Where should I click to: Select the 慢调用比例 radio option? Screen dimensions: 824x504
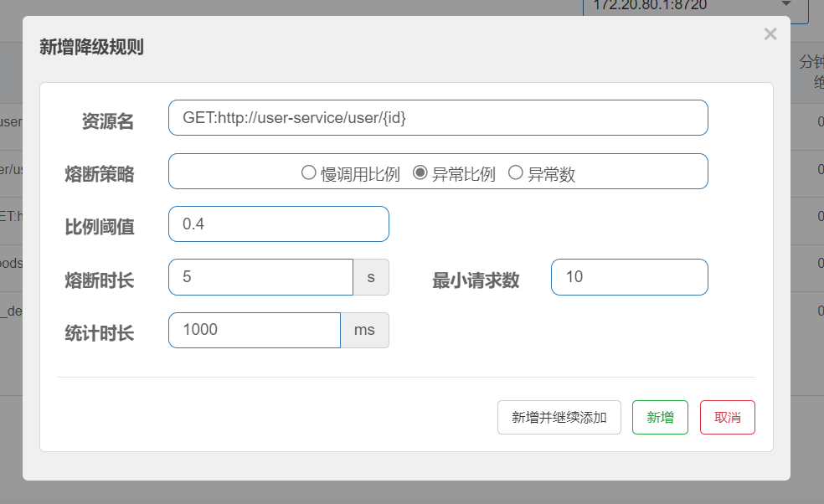pyautogui.click(x=308, y=173)
